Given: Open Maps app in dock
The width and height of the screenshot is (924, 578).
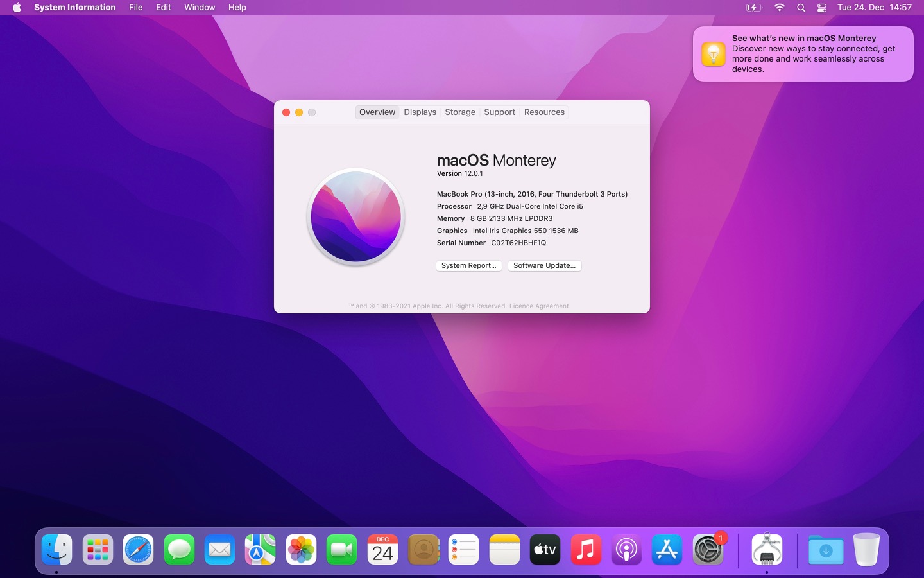Looking at the screenshot, I should (261, 550).
